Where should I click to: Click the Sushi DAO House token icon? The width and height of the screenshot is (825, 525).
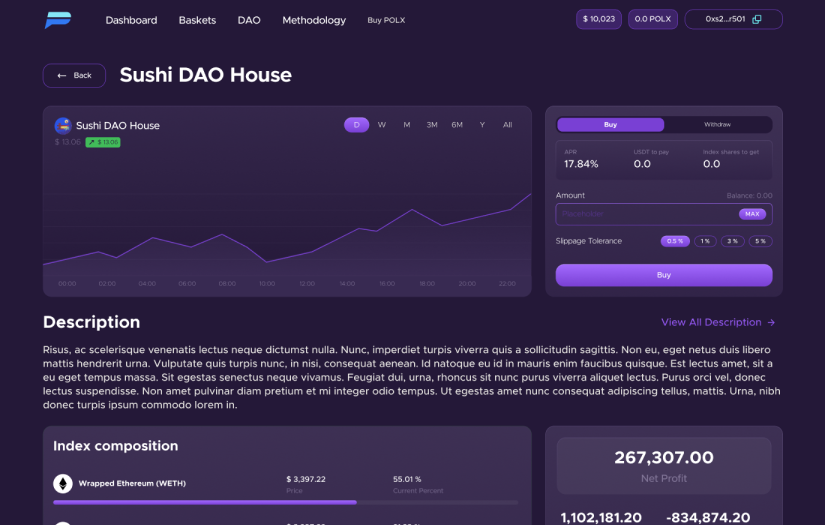pos(63,126)
